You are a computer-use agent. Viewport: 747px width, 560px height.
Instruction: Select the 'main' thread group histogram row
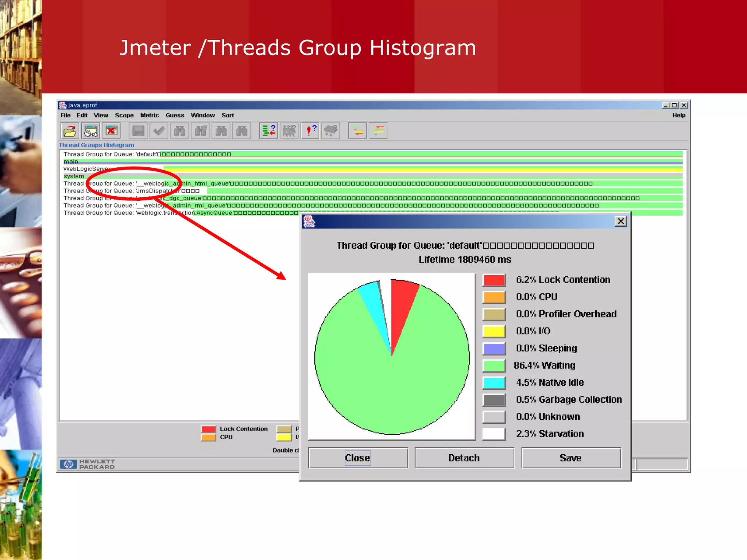[373, 162]
